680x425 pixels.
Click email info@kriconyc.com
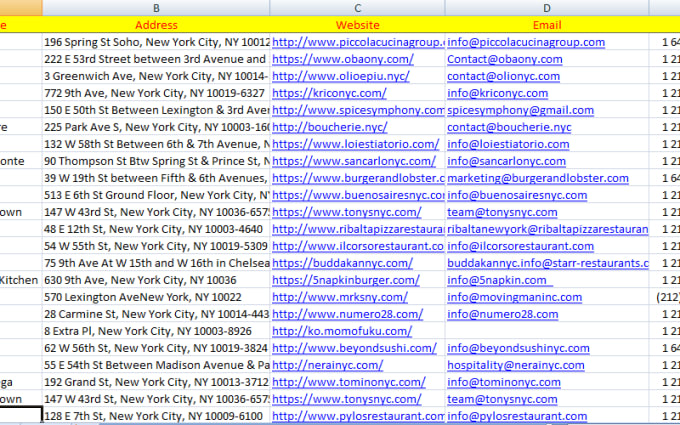[x=497, y=93]
